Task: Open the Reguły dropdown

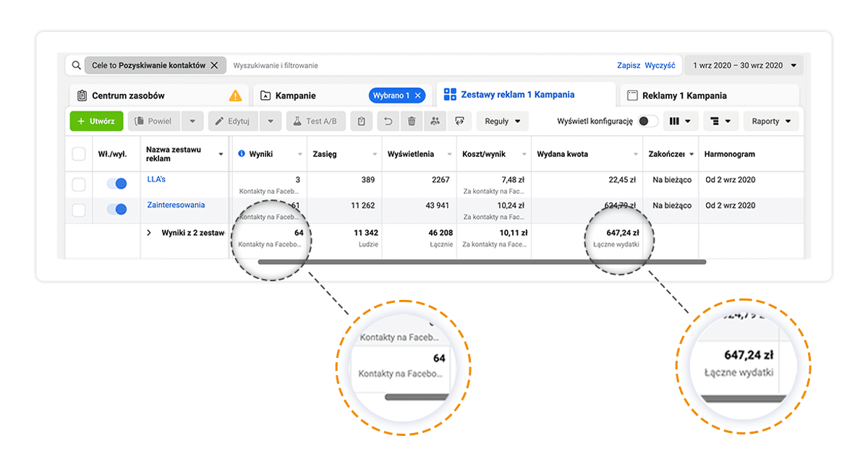Action: 503,121
